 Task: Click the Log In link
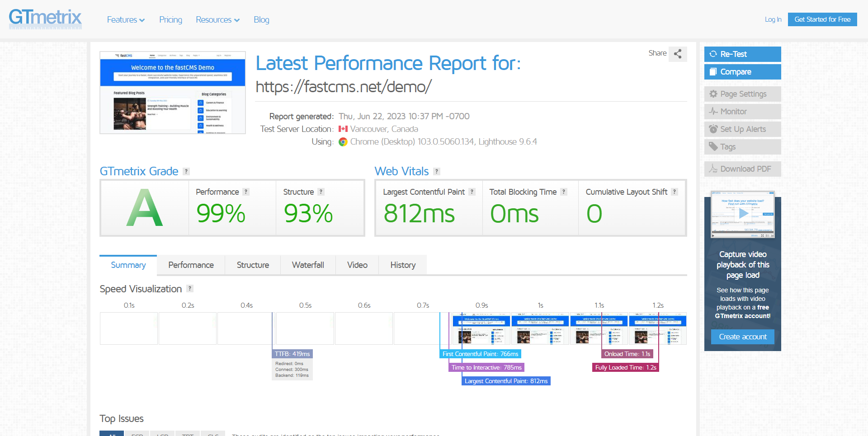(773, 19)
